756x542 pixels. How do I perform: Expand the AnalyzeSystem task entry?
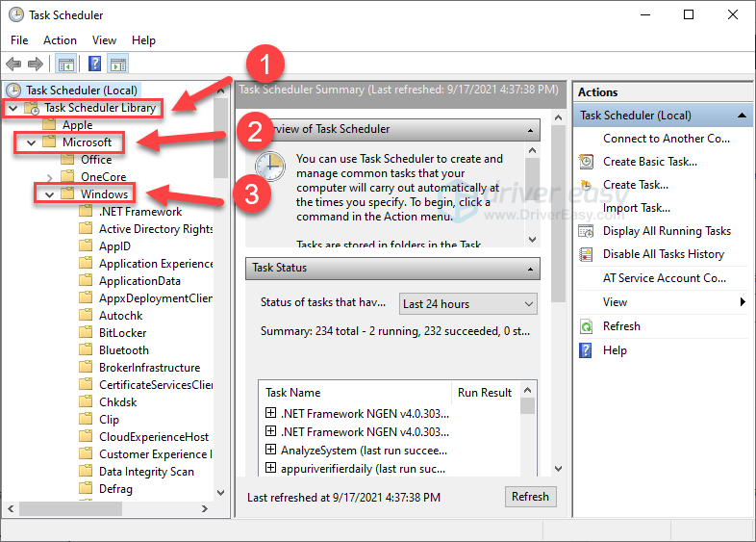(271, 450)
